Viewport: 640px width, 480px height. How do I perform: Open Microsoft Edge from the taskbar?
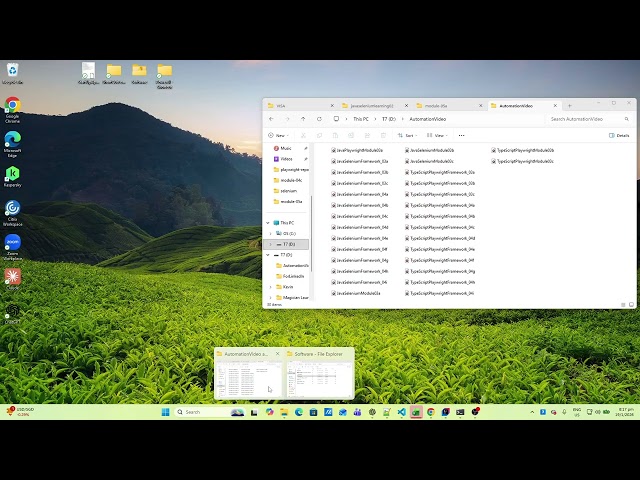(x=299, y=412)
